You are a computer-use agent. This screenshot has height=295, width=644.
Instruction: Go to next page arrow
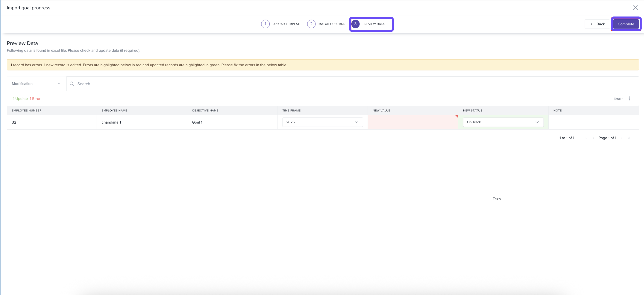click(x=621, y=138)
